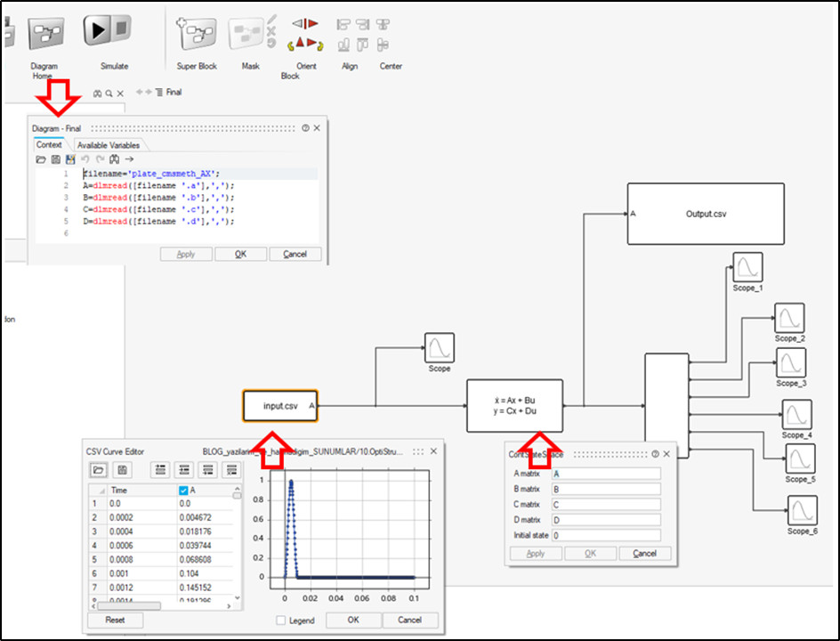Click Reset in the CSV Curve Editor
The height and width of the screenshot is (641, 840).
(x=115, y=620)
